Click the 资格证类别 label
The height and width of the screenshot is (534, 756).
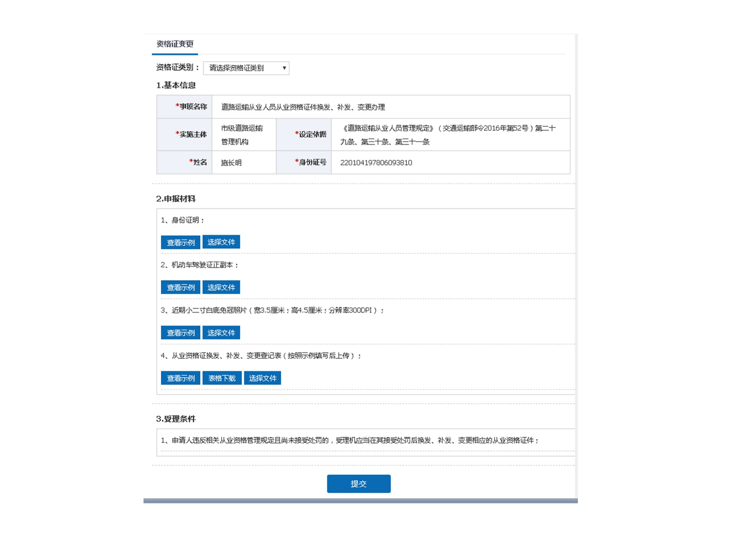(x=178, y=67)
